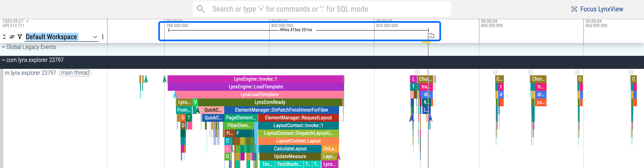The width and height of the screenshot is (644, 168).
Task: Open the track filter funnel icon
Action: pos(20,37)
